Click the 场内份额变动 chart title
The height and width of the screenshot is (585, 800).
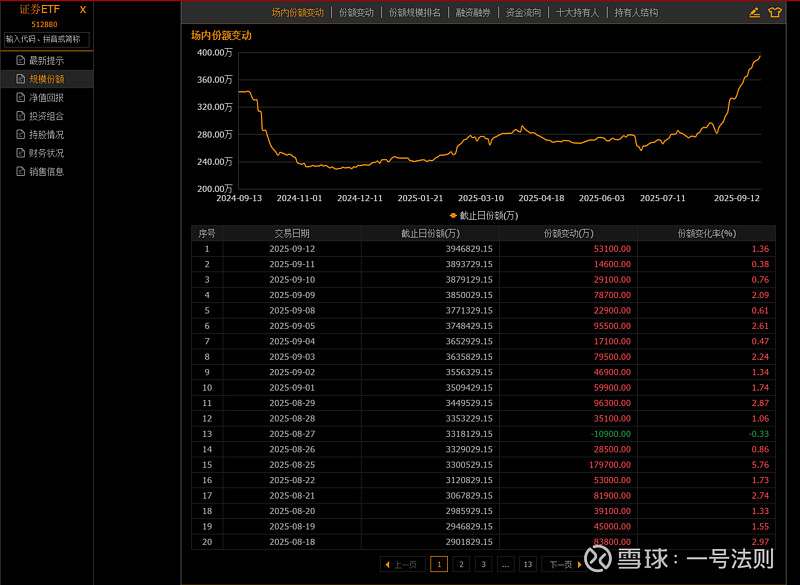pyautogui.click(x=221, y=35)
